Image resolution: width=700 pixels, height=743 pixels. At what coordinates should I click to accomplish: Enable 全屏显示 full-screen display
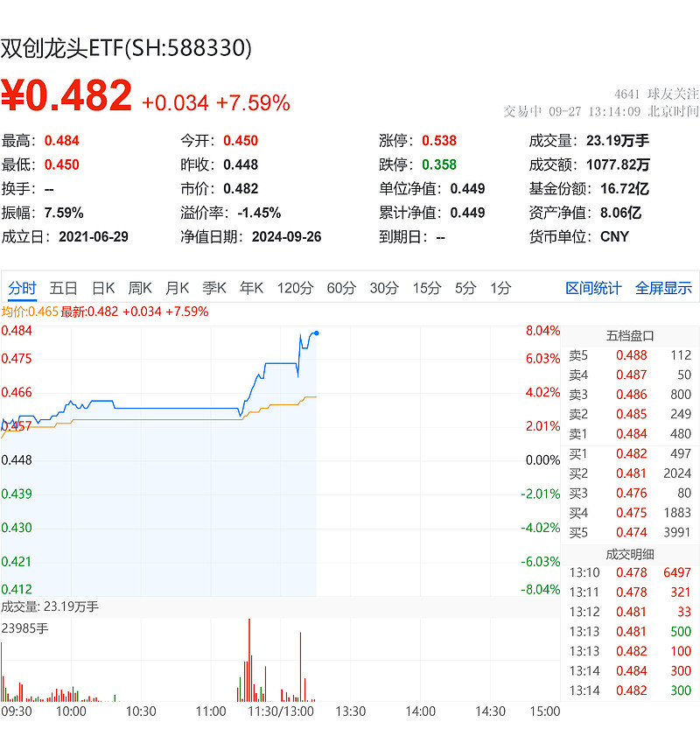(x=667, y=287)
